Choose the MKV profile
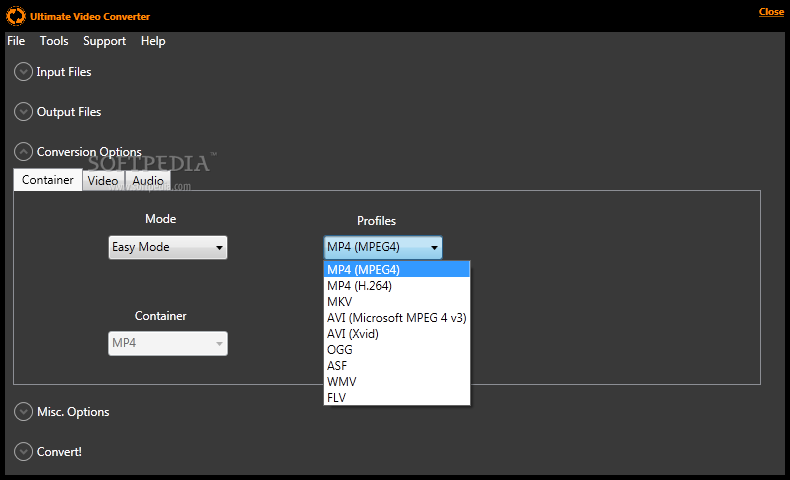The height and width of the screenshot is (480, 790). tap(397, 302)
